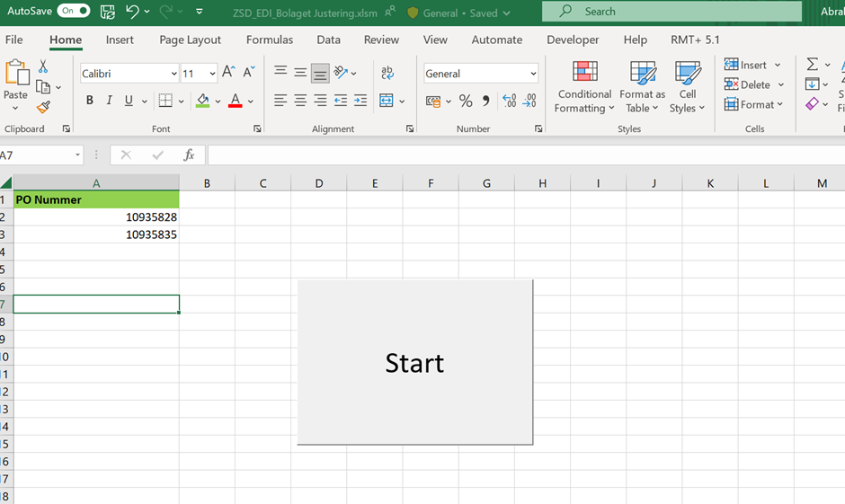Viewport: 845px width, 504px height.
Task: Expand the General number format dropdown
Action: [x=533, y=74]
